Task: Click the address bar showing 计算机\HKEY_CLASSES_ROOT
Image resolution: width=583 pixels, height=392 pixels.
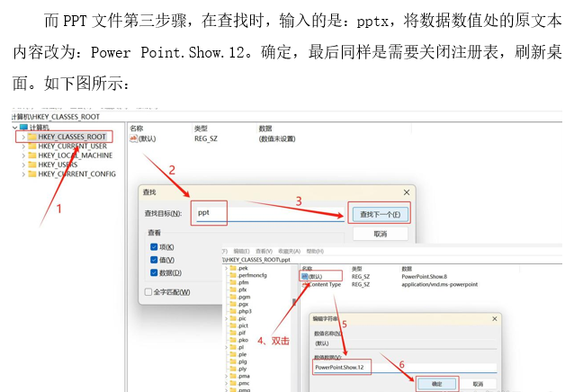Action: pos(287,117)
